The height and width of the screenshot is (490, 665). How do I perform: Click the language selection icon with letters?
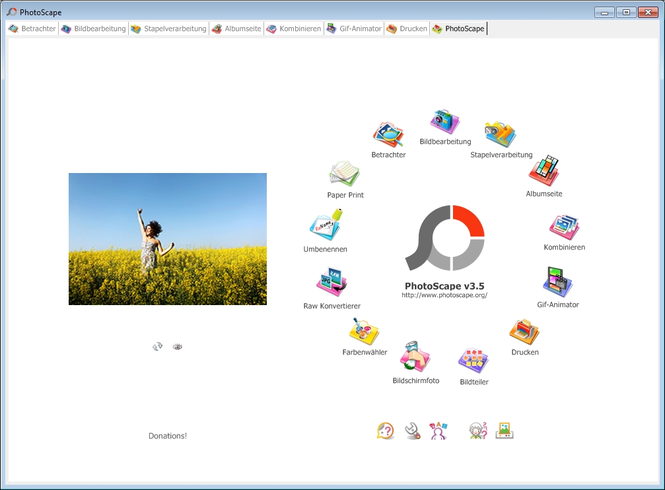[438, 431]
